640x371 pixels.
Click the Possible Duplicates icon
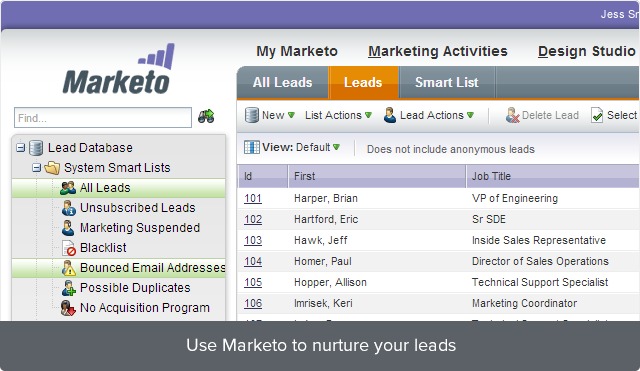tap(69, 288)
